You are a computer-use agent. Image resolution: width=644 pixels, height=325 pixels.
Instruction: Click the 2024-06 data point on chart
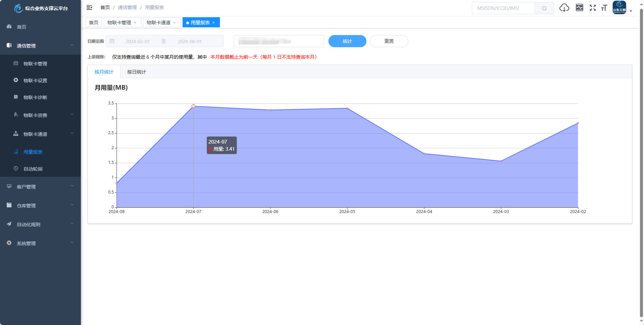pyautogui.click(x=270, y=110)
